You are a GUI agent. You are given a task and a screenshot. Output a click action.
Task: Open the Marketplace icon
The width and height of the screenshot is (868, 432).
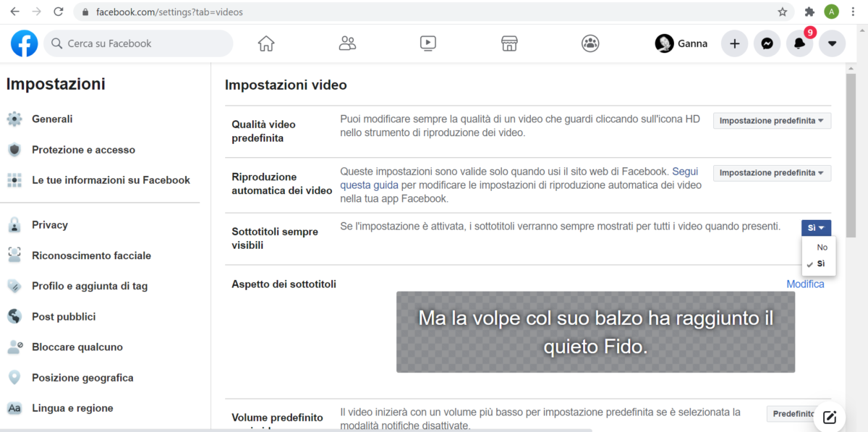point(509,43)
